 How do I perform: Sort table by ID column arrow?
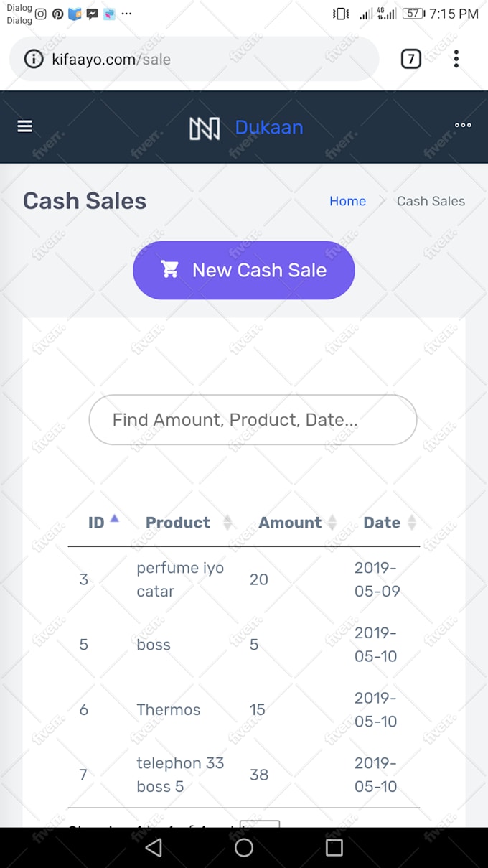click(x=114, y=518)
